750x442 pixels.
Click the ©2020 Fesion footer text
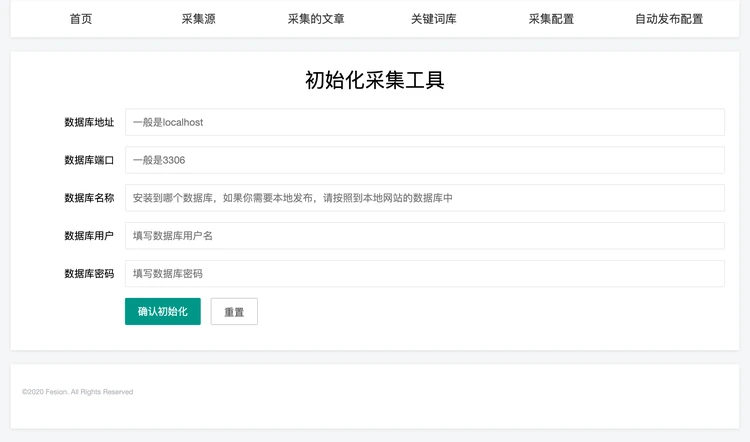pyautogui.click(x=77, y=392)
